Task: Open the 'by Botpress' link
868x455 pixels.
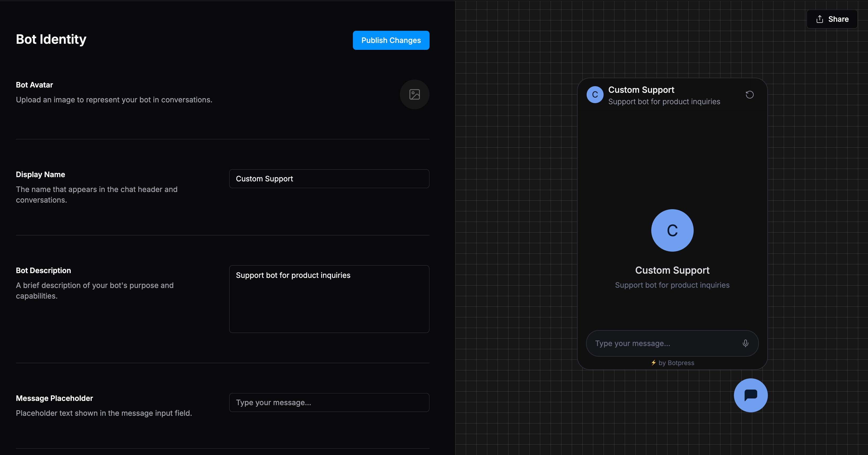Action: 672,363
